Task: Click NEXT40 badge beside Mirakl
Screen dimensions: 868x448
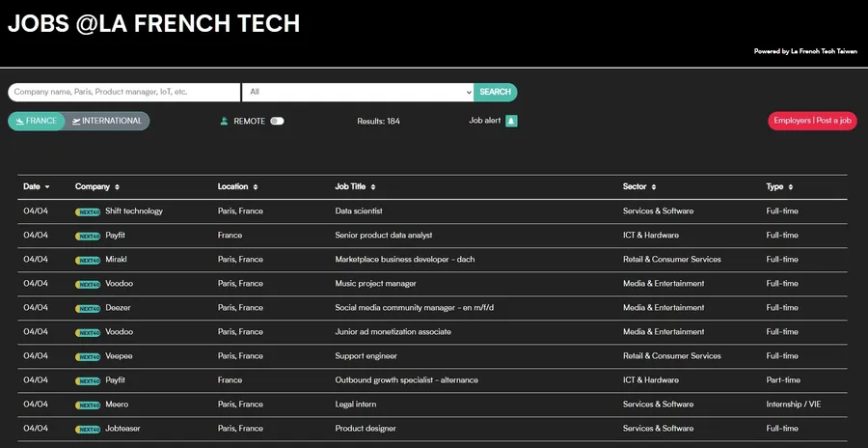Action: pos(88,260)
